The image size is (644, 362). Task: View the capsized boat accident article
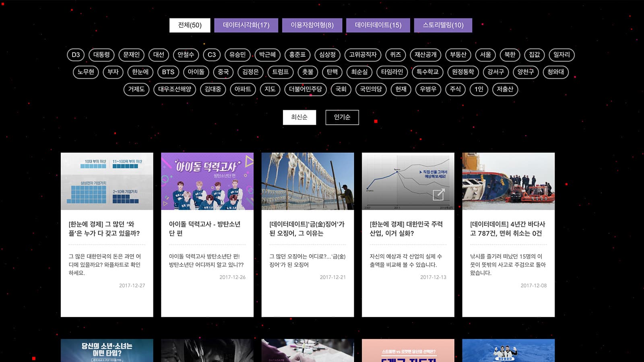[508, 182]
